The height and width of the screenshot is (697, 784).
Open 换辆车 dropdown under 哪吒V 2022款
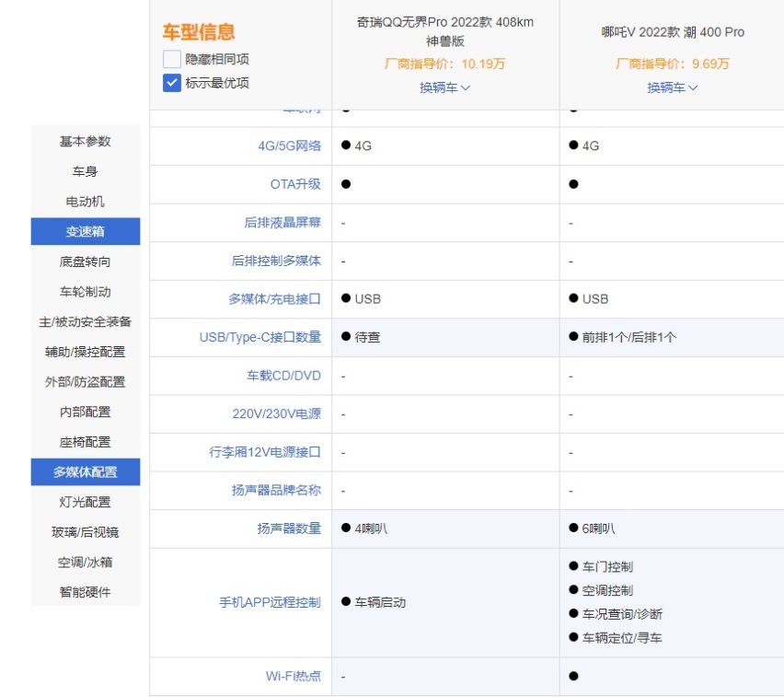point(672,87)
